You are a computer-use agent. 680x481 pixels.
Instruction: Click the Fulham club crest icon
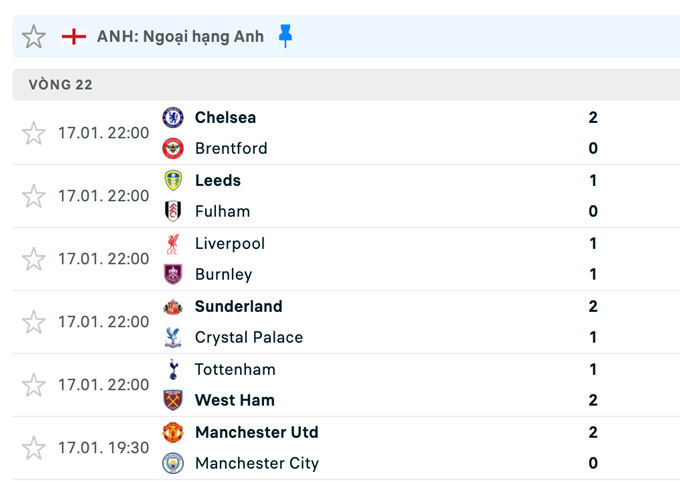click(x=173, y=211)
